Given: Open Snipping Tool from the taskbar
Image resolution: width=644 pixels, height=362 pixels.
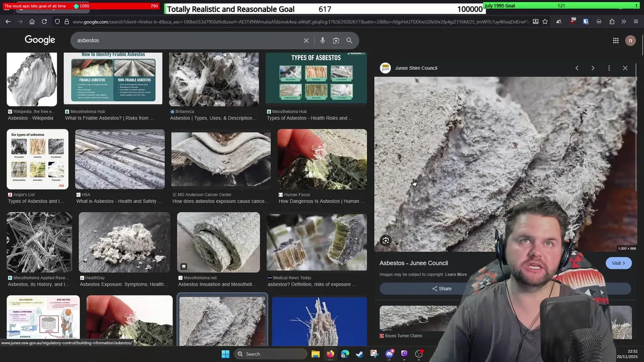Looking at the screenshot, I should (374, 354).
